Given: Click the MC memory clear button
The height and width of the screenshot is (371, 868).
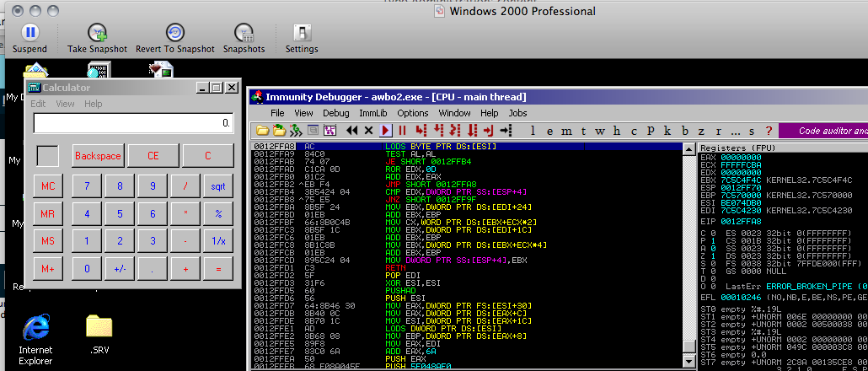Looking at the screenshot, I should coord(48,186).
